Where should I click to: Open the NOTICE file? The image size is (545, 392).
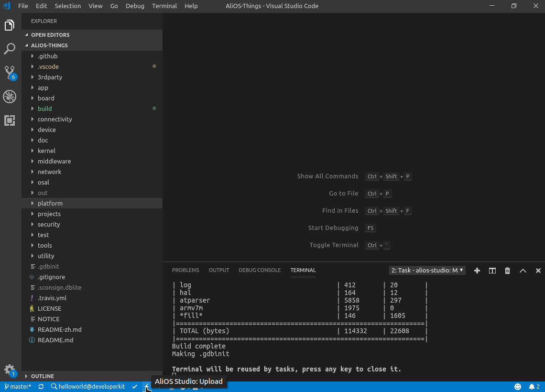point(92,319)
